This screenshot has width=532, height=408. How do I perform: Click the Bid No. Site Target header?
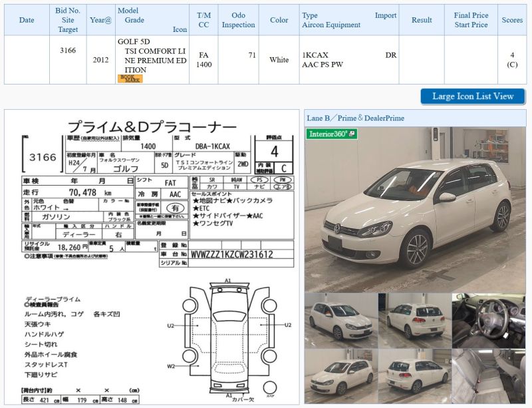68,20
